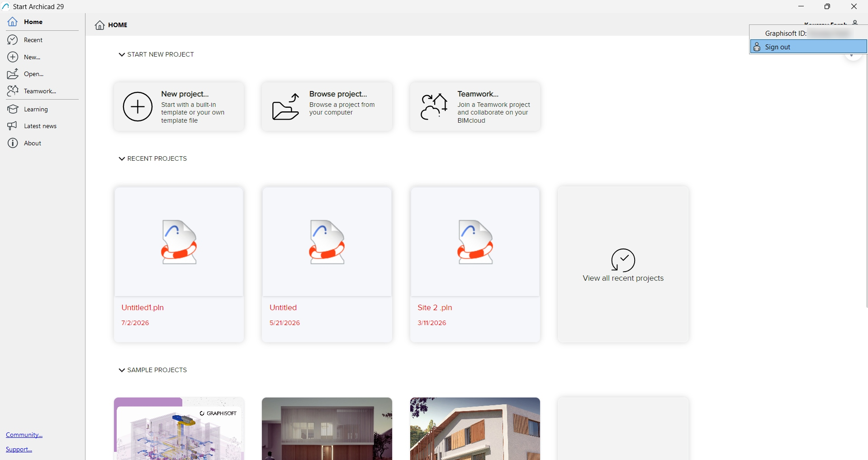
Task: Open the Untitled project thumbnail dated 5/21/2026
Action: (x=327, y=242)
